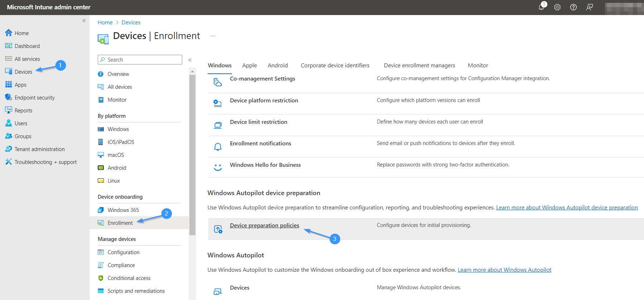This screenshot has height=300, width=644.
Task: Click the Device preparation policies icon
Action: click(218, 229)
